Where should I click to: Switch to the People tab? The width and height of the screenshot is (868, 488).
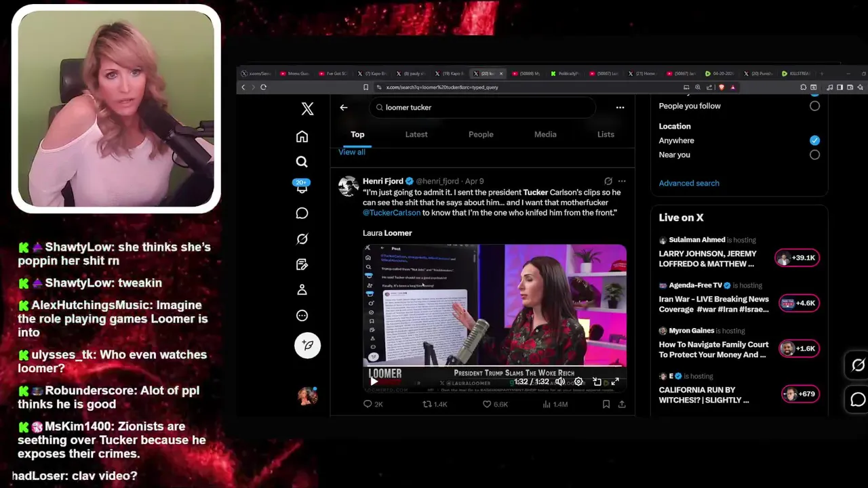(481, 134)
